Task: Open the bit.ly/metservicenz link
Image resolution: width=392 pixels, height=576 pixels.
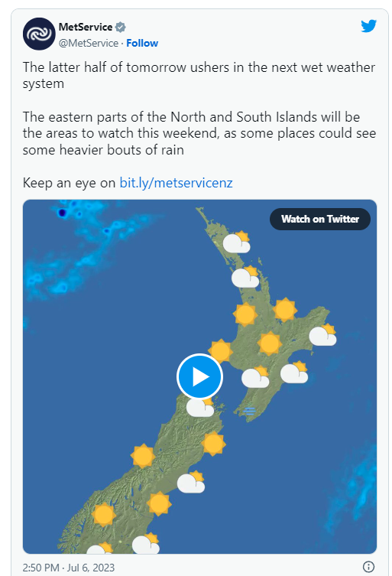Action: [177, 183]
